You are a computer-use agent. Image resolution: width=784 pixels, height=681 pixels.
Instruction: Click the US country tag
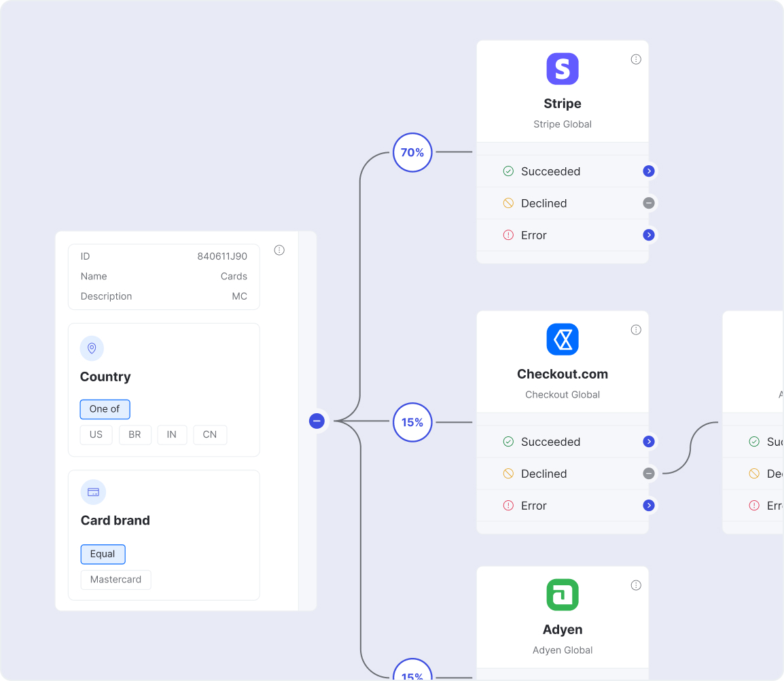(96, 435)
